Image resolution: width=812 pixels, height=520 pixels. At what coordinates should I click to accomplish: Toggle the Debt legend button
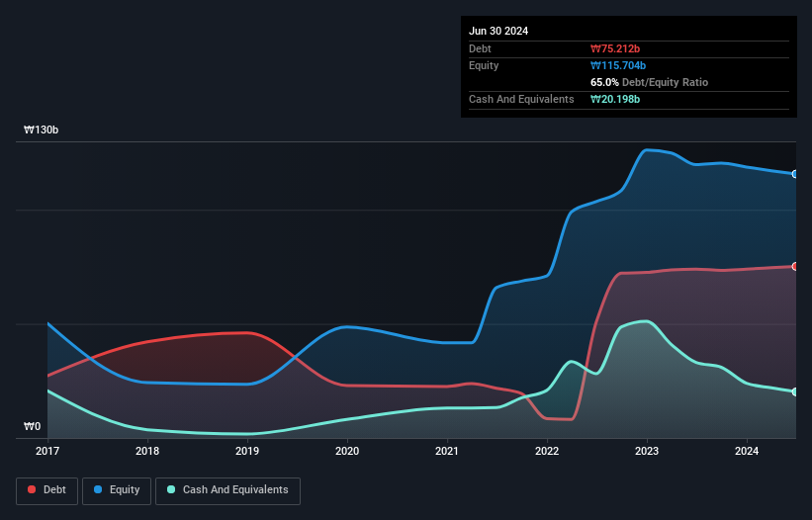tap(47, 490)
